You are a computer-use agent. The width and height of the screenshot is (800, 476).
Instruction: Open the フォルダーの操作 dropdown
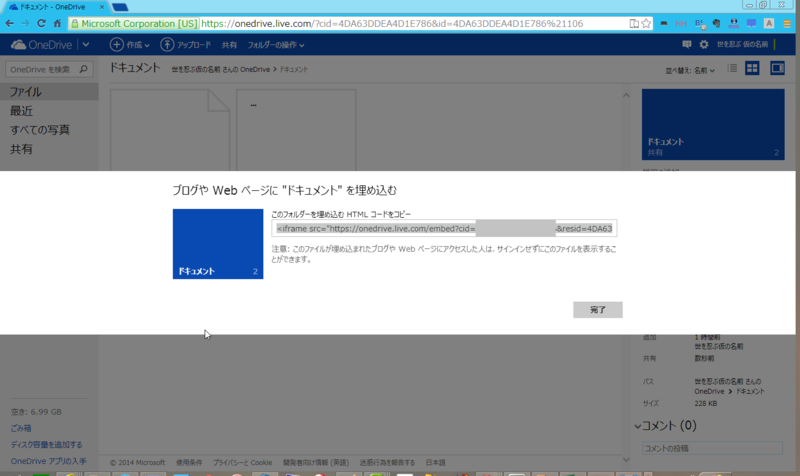[276, 45]
